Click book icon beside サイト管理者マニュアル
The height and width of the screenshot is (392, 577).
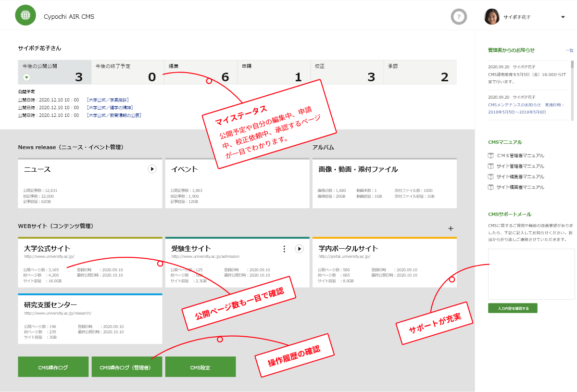click(x=491, y=166)
